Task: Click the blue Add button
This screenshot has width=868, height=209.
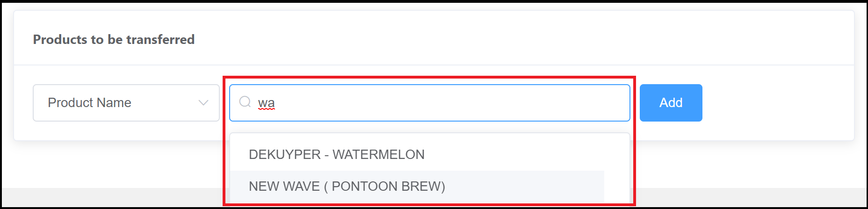Action: point(671,103)
